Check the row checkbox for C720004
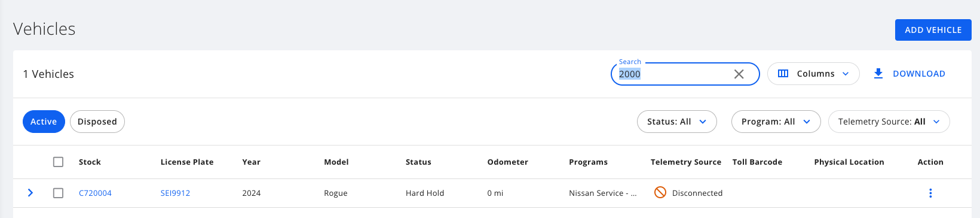980x218 pixels. 58,193
